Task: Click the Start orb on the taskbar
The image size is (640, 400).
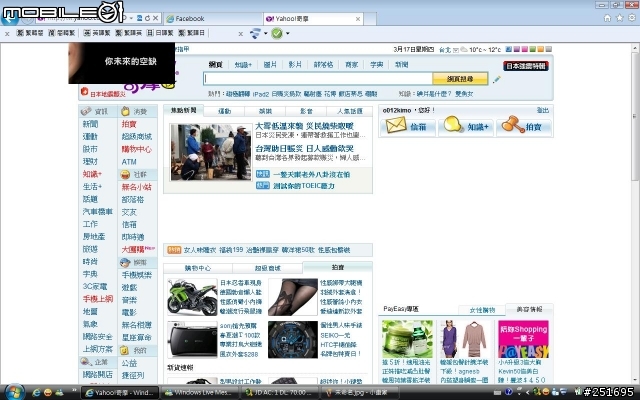Action: (14, 392)
